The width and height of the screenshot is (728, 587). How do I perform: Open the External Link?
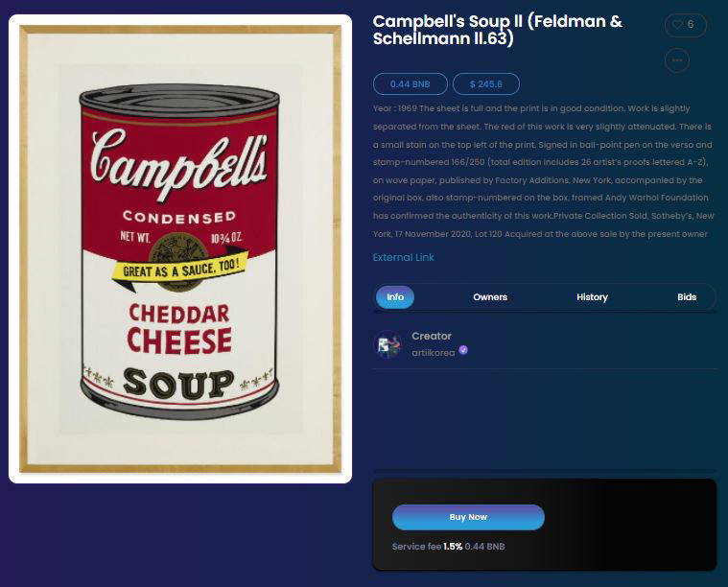(x=404, y=257)
